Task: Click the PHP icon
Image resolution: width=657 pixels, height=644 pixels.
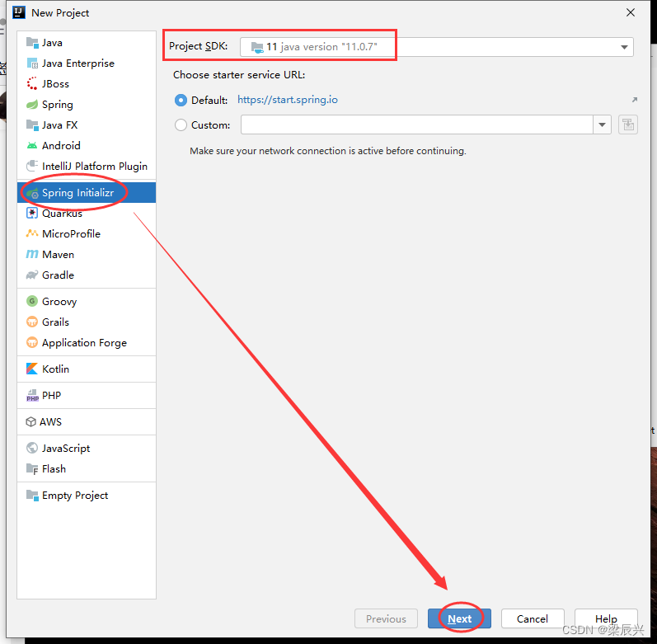Action: tap(32, 395)
